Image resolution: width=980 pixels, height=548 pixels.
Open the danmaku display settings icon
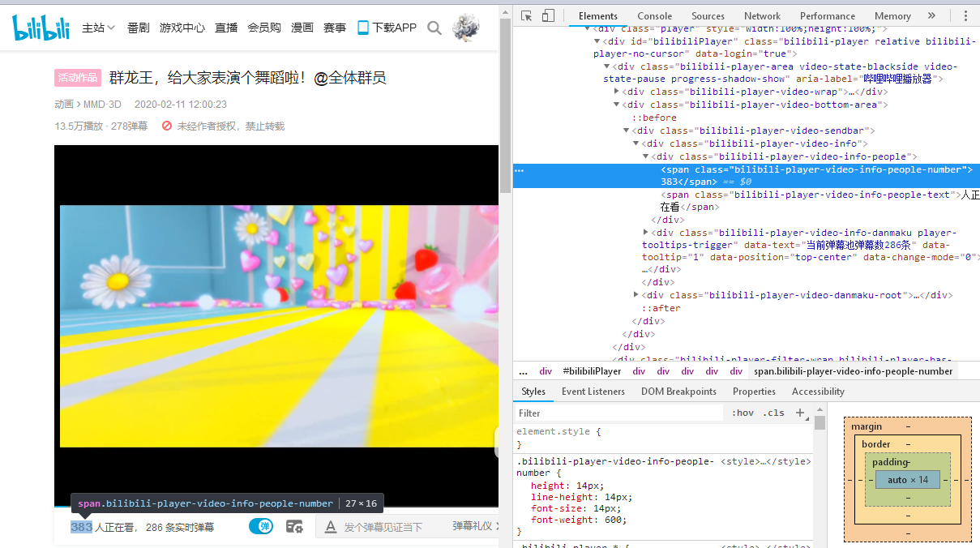(x=294, y=527)
